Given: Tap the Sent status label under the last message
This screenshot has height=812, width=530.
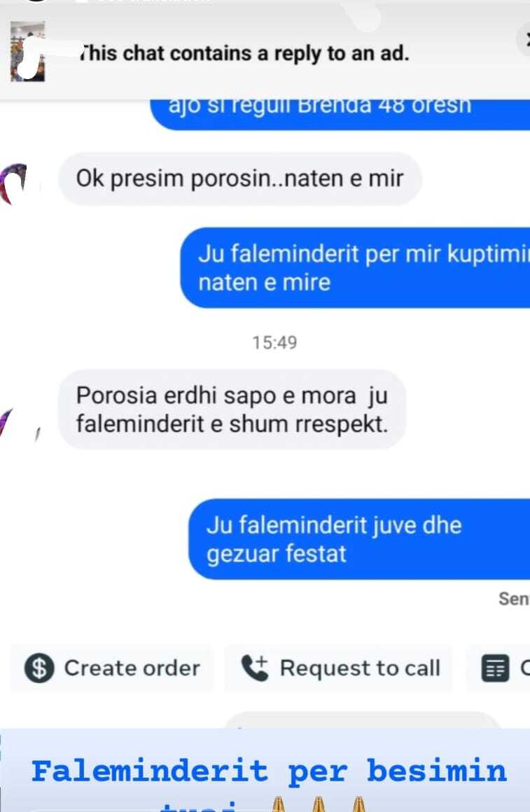Looking at the screenshot, I should pos(514,598).
